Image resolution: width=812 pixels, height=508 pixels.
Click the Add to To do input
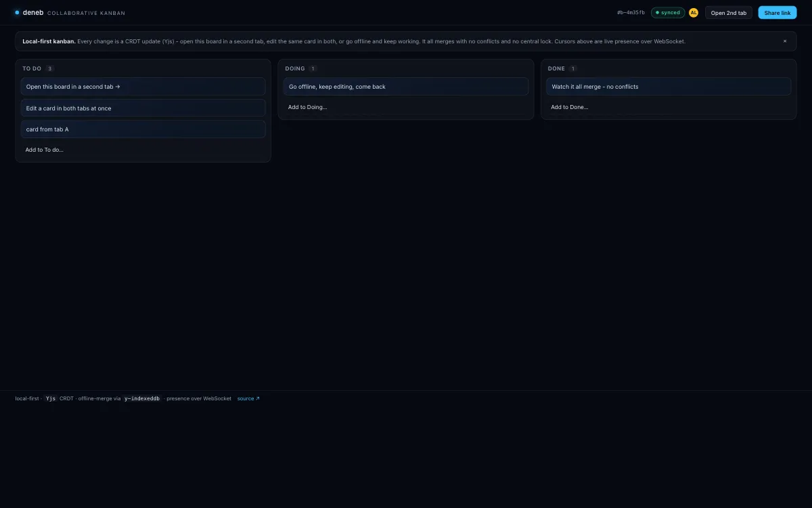point(143,150)
